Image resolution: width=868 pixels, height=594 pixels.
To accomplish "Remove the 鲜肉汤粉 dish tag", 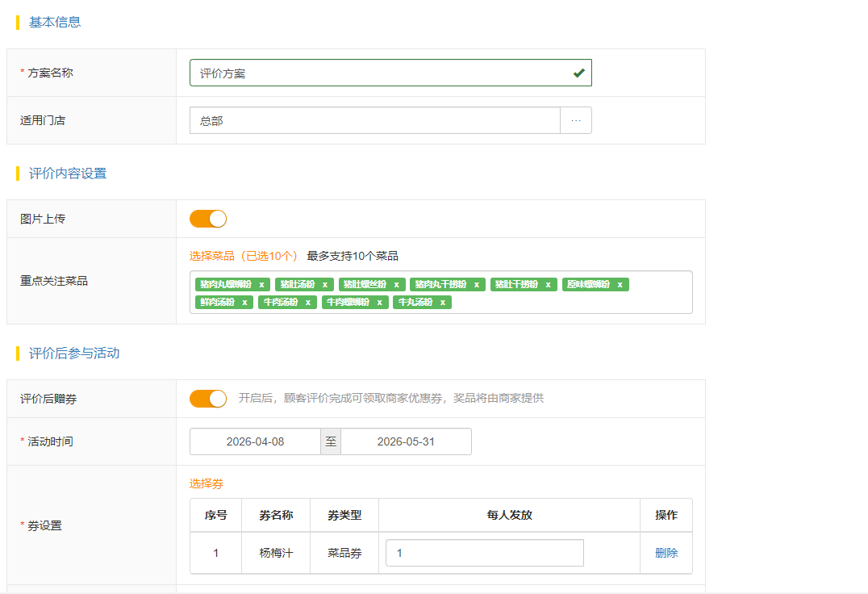I will 244,303.
